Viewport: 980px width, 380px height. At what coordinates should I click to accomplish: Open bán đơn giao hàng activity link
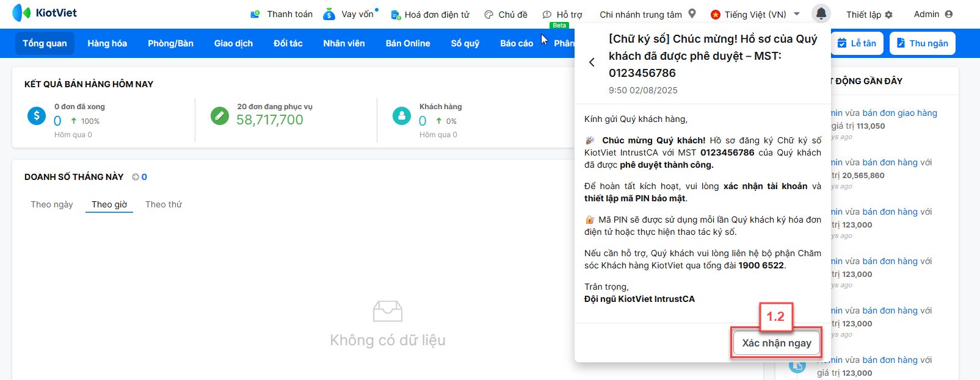[899, 113]
